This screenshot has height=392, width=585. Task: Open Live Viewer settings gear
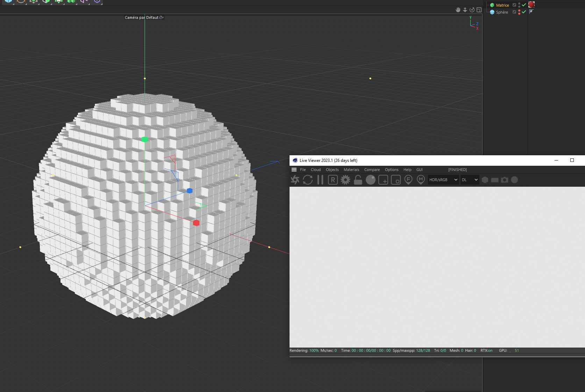coord(345,180)
